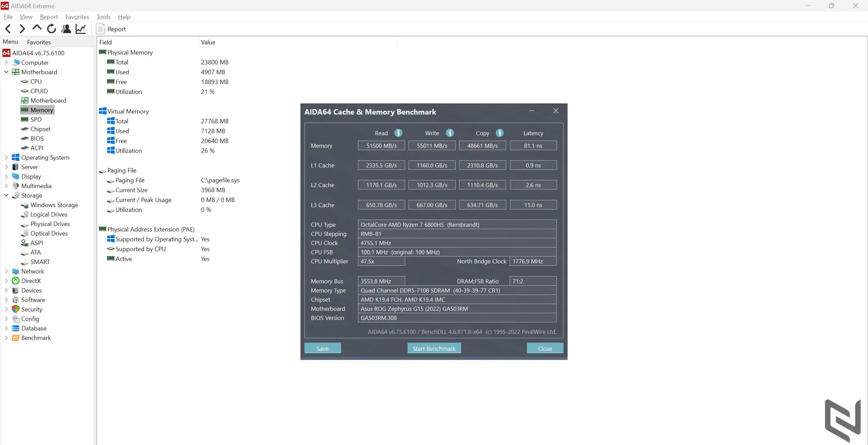The width and height of the screenshot is (868, 445).
Task: Click the Back navigation arrow
Action: [8, 29]
